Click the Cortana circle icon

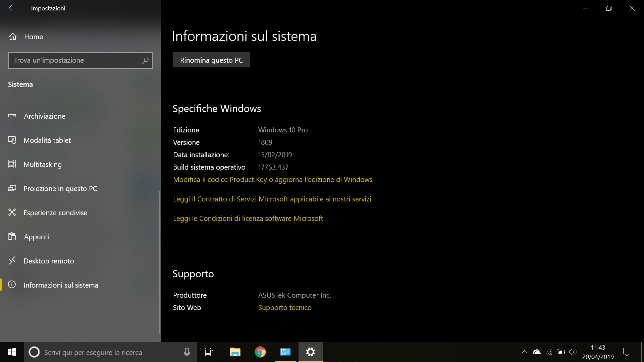click(34, 352)
